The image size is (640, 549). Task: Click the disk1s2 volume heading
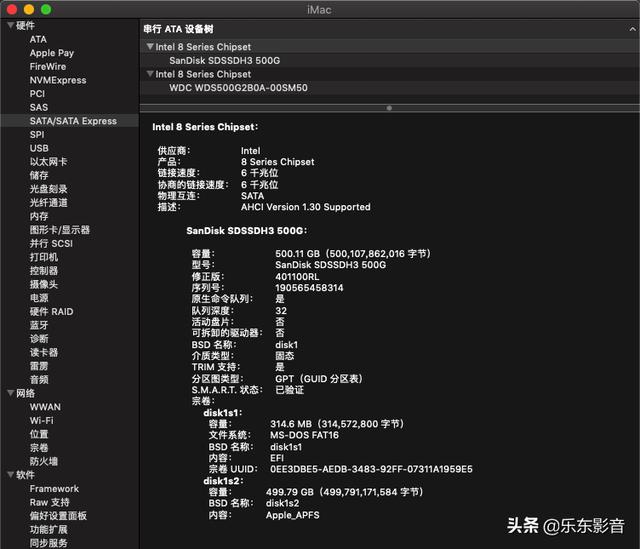(x=223, y=481)
